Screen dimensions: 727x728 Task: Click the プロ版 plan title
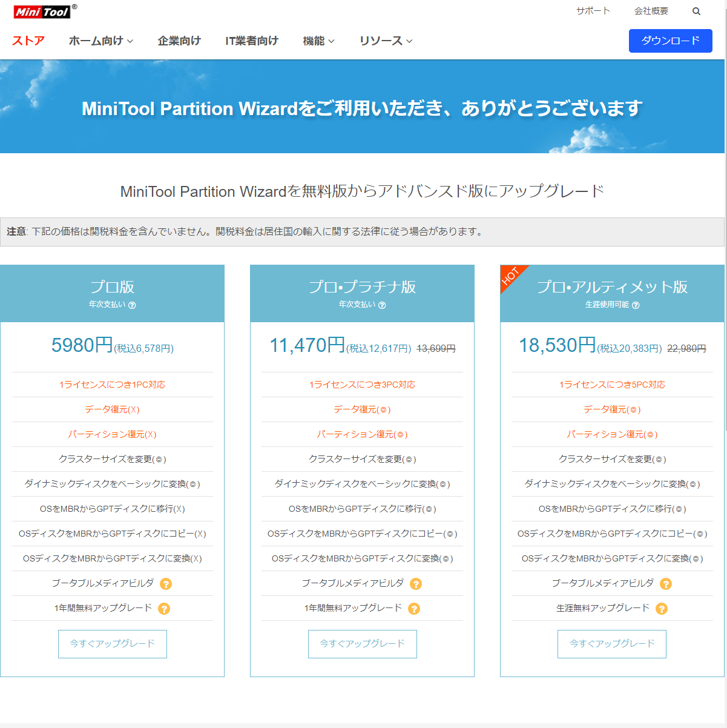[x=113, y=286]
